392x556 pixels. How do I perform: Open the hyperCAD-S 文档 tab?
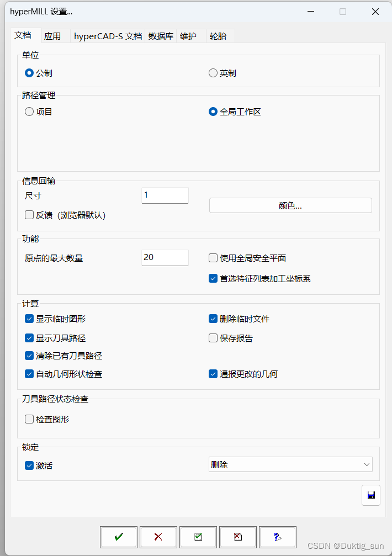[108, 36]
